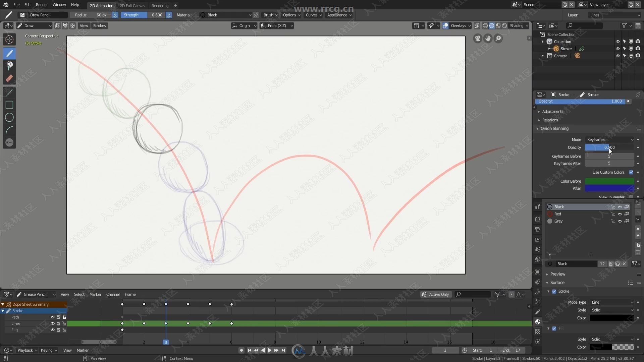Open the Brush settings menu
The width and height of the screenshot is (644, 362).
pyautogui.click(x=269, y=15)
